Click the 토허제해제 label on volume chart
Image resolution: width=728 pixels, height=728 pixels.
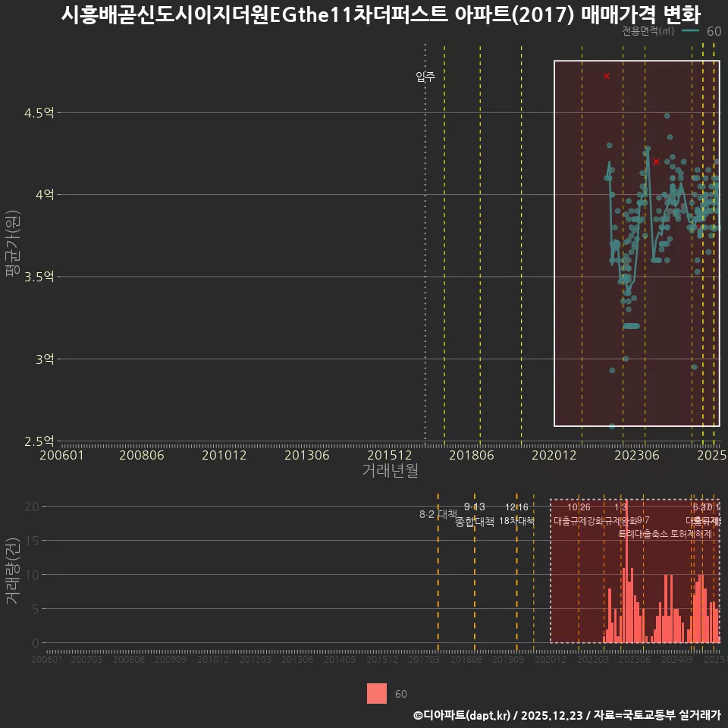[x=692, y=534]
